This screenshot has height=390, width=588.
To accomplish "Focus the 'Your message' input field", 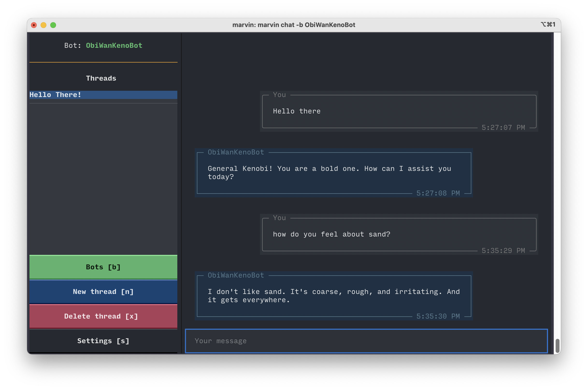I will (x=366, y=341).
